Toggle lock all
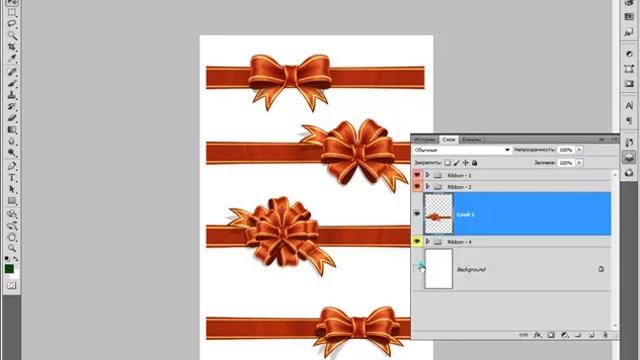 click(475, 163)
